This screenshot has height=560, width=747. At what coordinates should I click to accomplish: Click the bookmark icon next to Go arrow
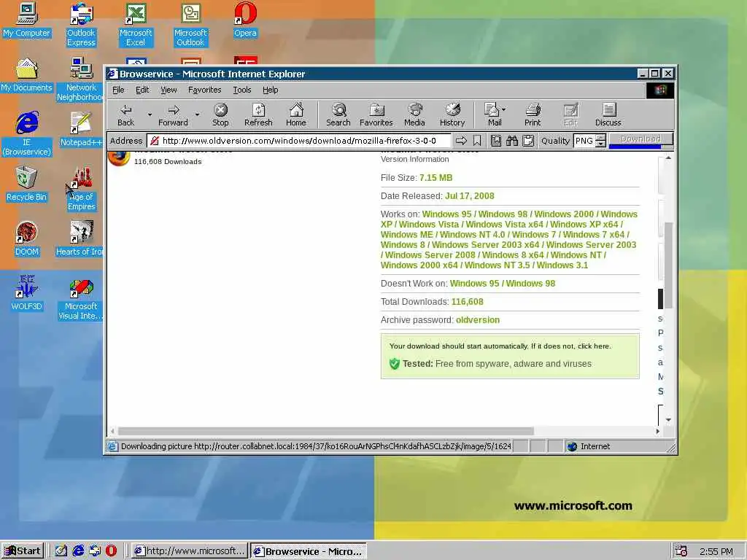(477, 141)
